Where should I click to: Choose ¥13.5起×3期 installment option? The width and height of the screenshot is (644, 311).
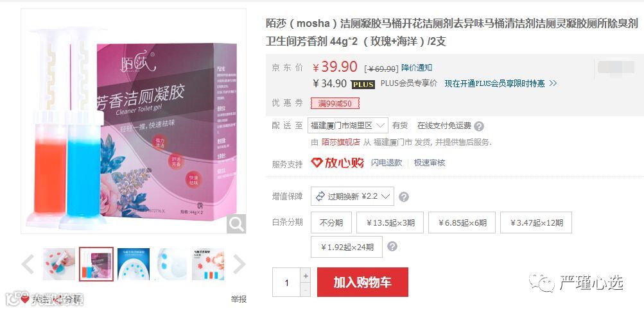[x=390, y=223]
